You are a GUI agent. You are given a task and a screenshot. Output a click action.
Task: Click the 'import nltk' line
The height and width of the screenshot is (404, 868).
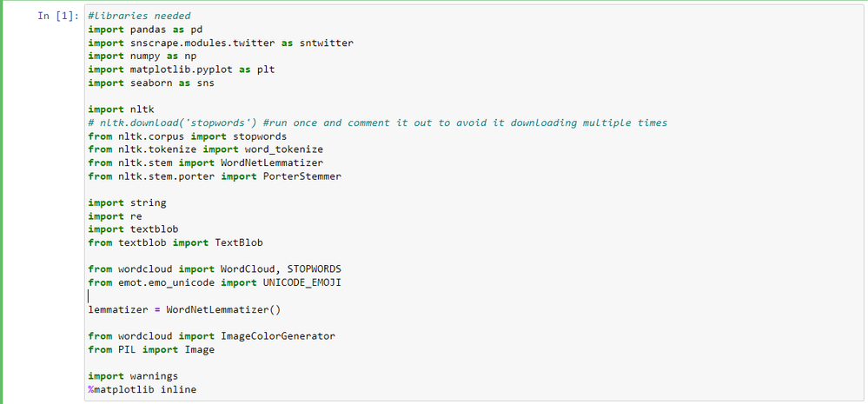[x=118, y=109]
